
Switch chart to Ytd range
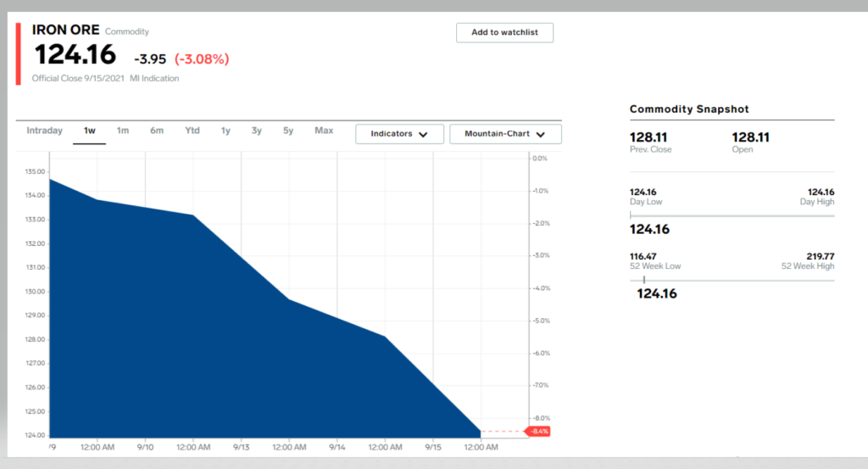point(192,131)
